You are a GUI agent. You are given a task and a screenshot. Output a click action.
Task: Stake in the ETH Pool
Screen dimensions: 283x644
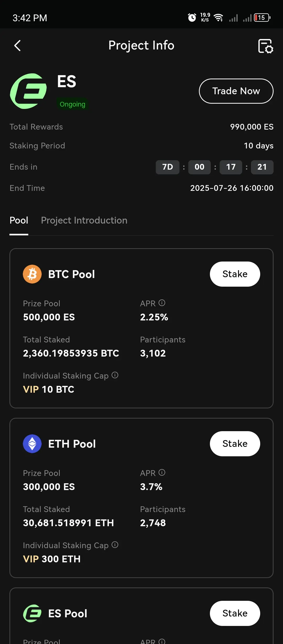pos(235,444)
